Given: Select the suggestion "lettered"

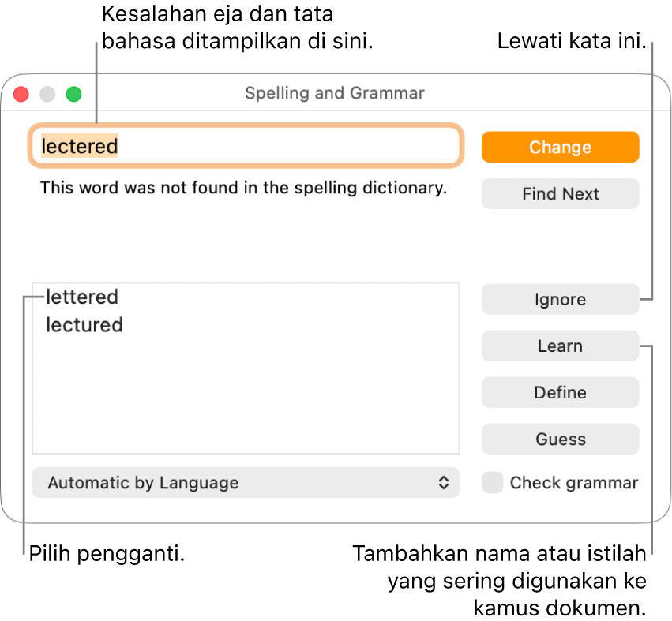Looking at the screenshot, I should point(82,297).
